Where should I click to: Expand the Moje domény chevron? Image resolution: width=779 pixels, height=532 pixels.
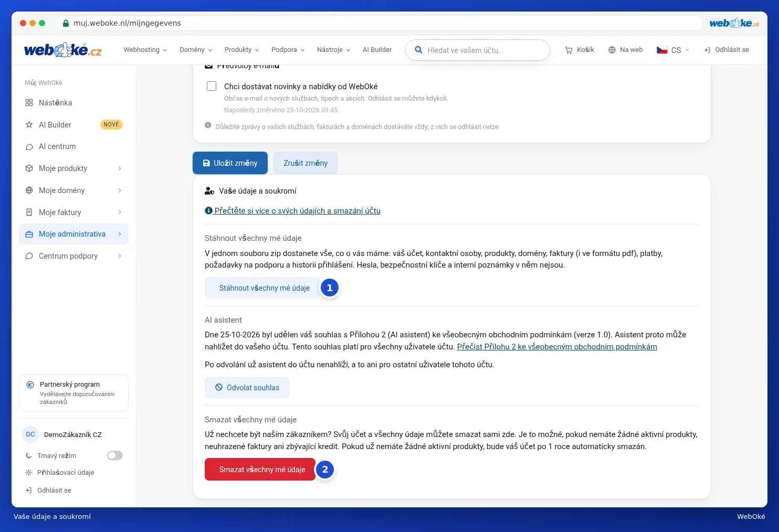coord(120,190)
